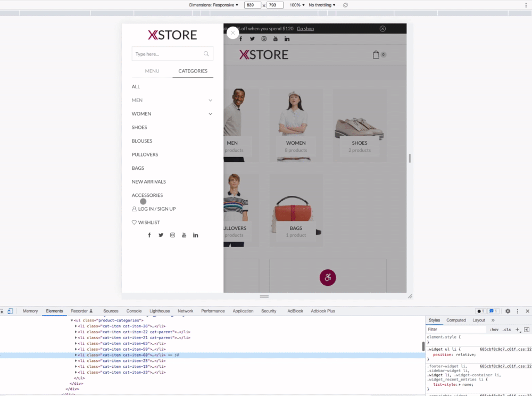532x396 pixels.
Task: Activate the inspect element picker
Action: [x=2, y=311]
